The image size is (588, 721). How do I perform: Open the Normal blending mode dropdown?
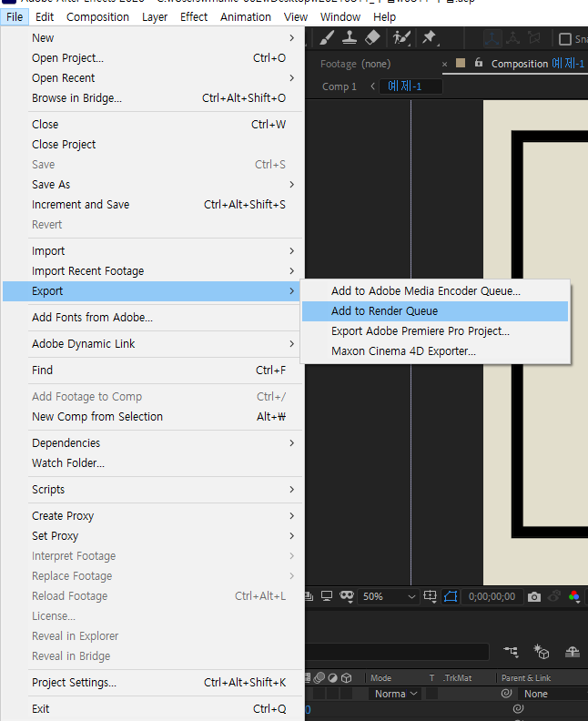(394, 694)
